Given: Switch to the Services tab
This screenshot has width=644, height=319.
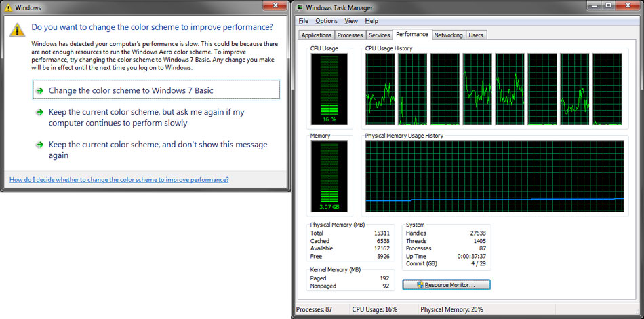Looking at the screenshot, I should coord(379,35).
